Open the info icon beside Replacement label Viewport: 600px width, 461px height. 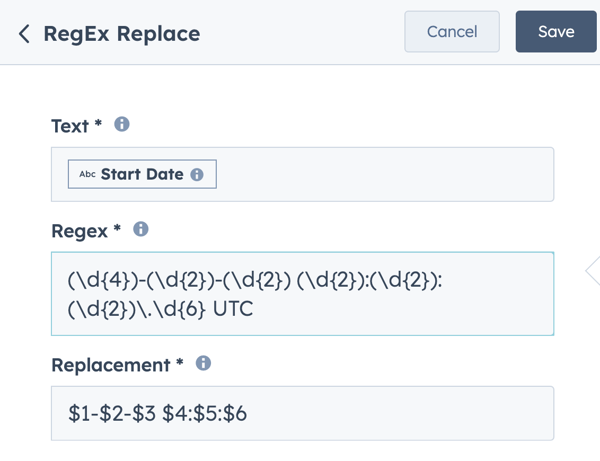(x=203, y=363)
